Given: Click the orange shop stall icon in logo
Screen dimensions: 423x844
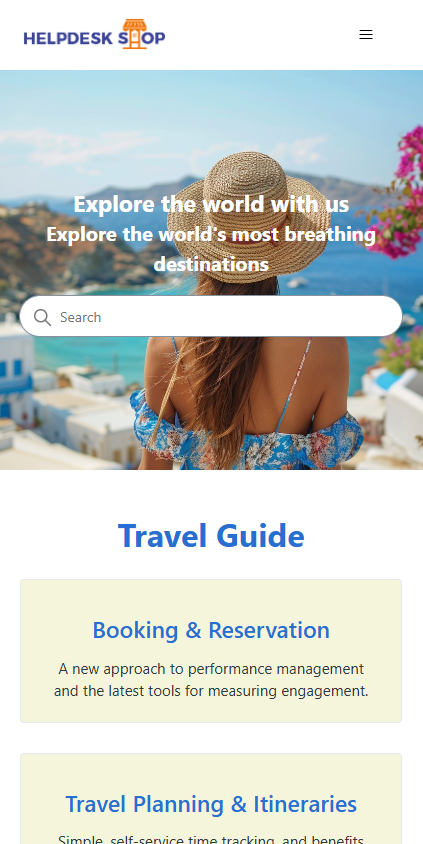Looking at the screenshot, I should pos(134,34).
